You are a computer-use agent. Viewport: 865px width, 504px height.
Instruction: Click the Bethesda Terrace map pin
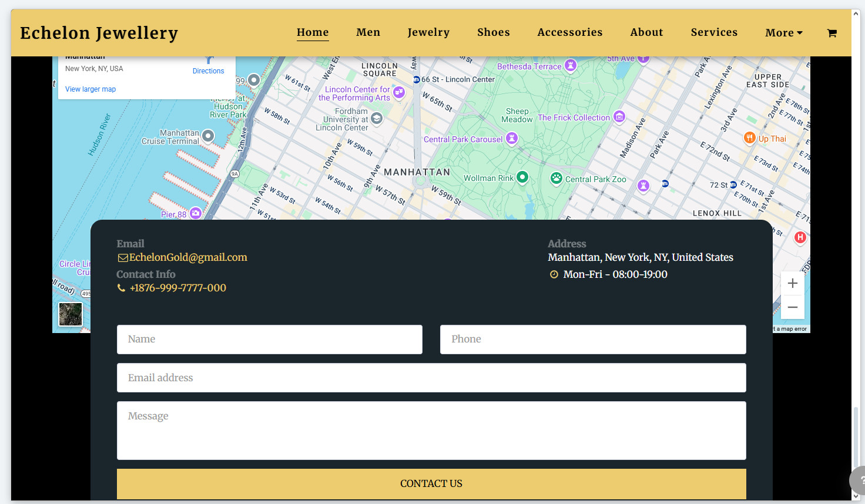[570, 65]
